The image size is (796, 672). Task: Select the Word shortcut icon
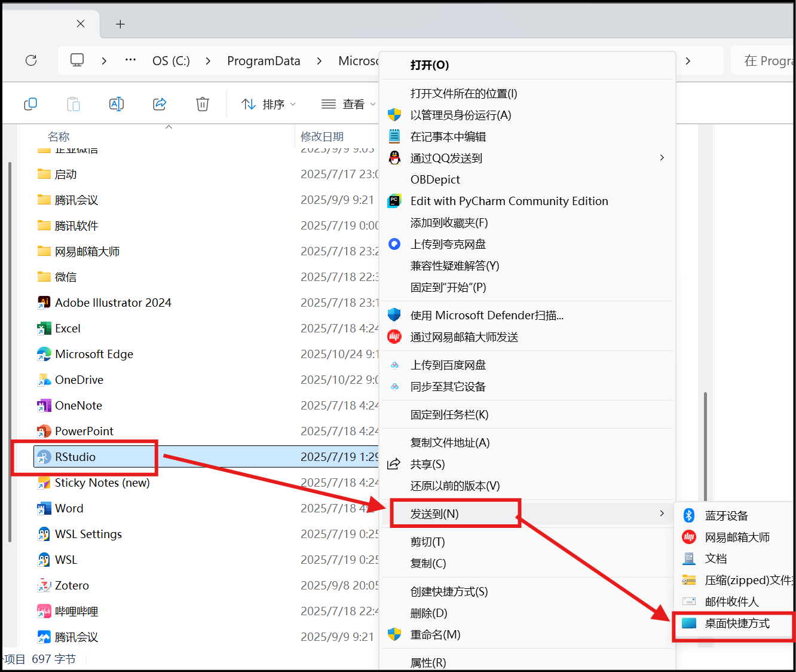[x=44, y=508]
